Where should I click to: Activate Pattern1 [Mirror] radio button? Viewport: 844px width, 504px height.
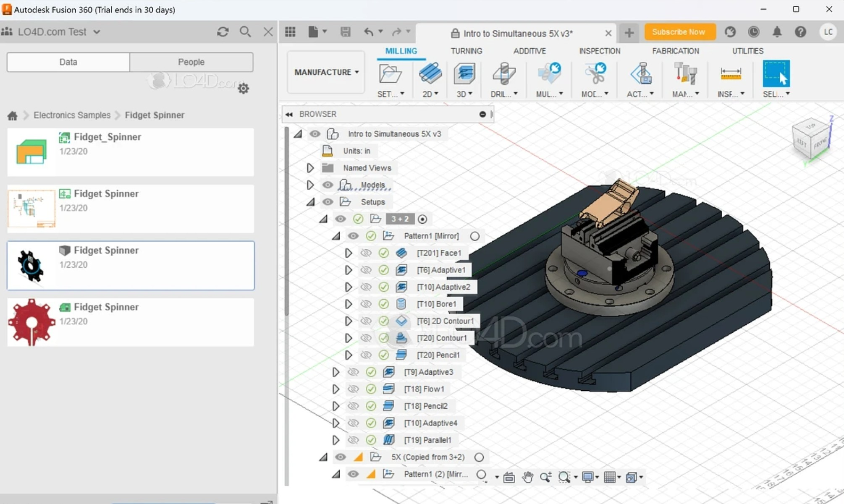tap(475, 236)
